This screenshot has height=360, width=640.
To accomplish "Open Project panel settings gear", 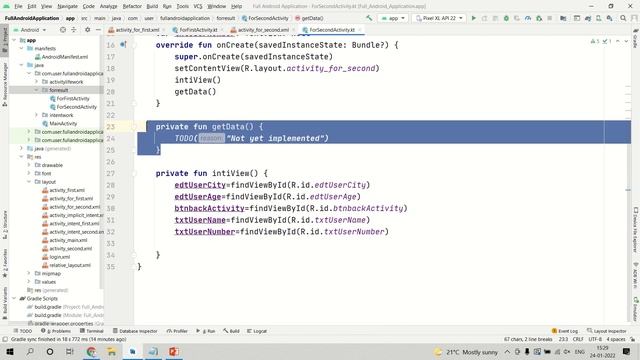I will tap(87, 30).
